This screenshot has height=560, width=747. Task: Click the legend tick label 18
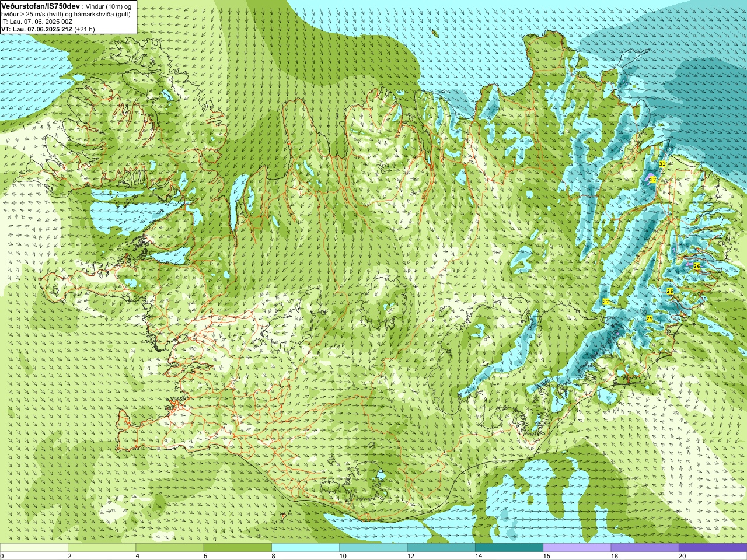[615, 556]
